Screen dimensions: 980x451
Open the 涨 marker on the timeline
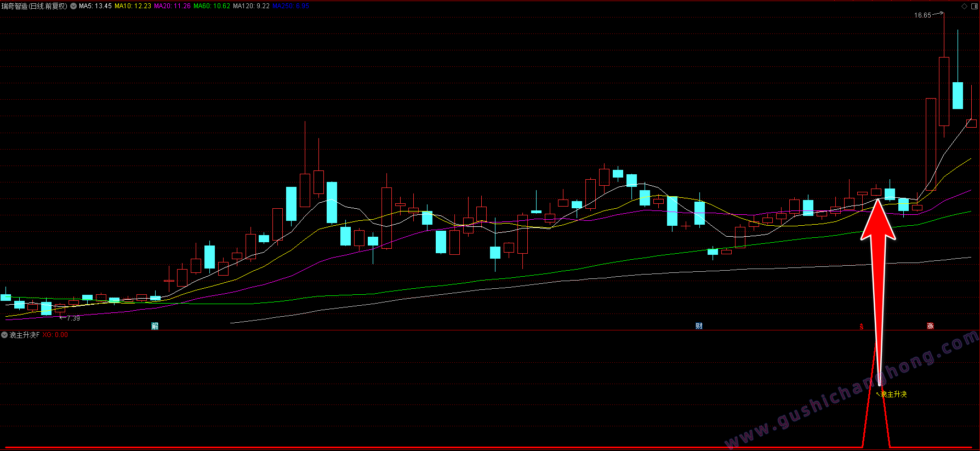tap(930, 326)
